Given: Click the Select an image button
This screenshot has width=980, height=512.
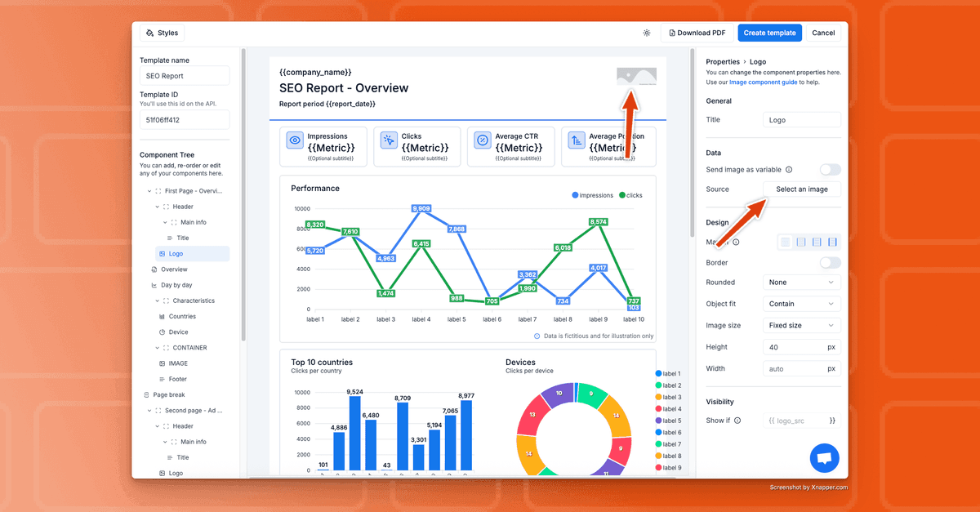Looking at the screenshot, I should click(x=802, y=189).
